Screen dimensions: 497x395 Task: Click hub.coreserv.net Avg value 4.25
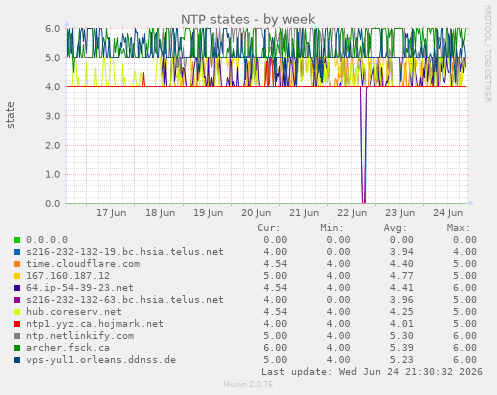pyautogui.click(x=402, y=312)
